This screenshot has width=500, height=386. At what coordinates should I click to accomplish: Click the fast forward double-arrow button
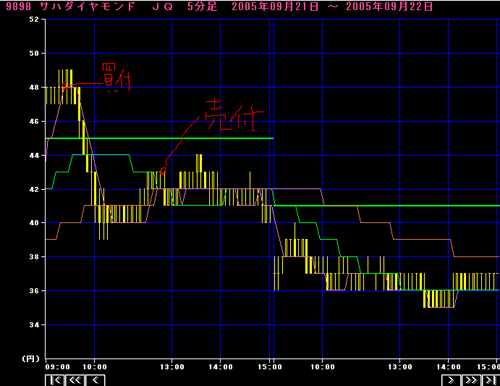tap(471, 380)
